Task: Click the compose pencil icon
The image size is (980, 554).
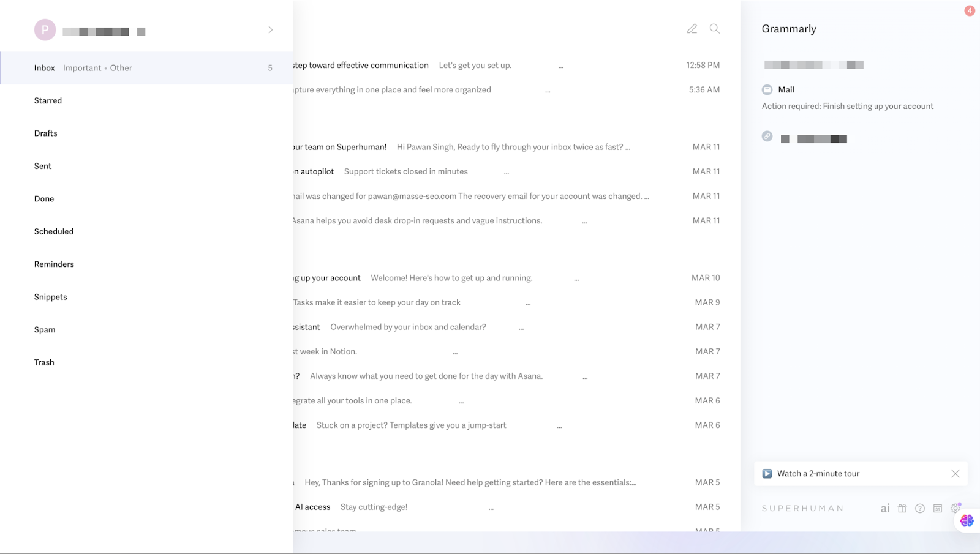Action: click(x=692, y=29)
